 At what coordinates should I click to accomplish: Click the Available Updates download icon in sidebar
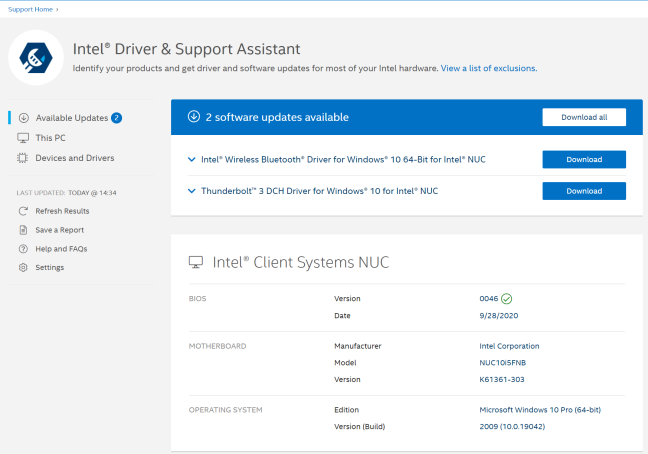(x=24, y=118)
